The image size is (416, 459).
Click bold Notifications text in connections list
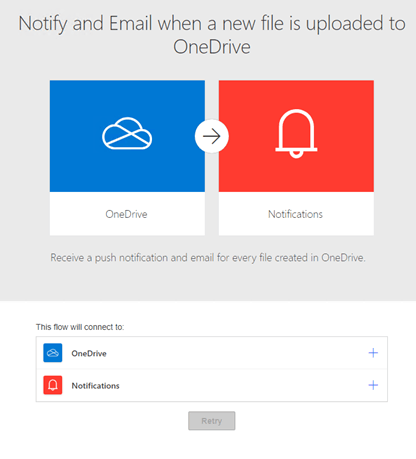(x=95, y=386)
